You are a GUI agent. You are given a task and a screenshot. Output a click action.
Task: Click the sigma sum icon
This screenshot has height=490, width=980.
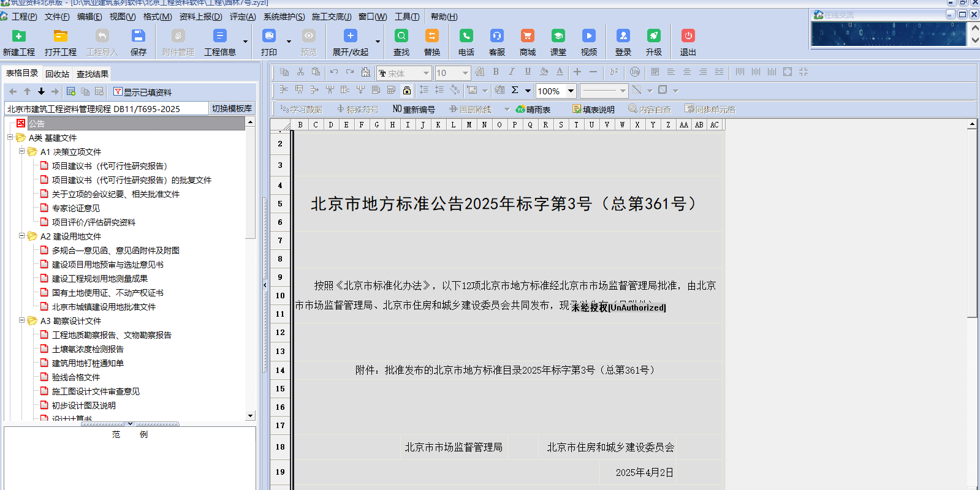tap(515, 91)
